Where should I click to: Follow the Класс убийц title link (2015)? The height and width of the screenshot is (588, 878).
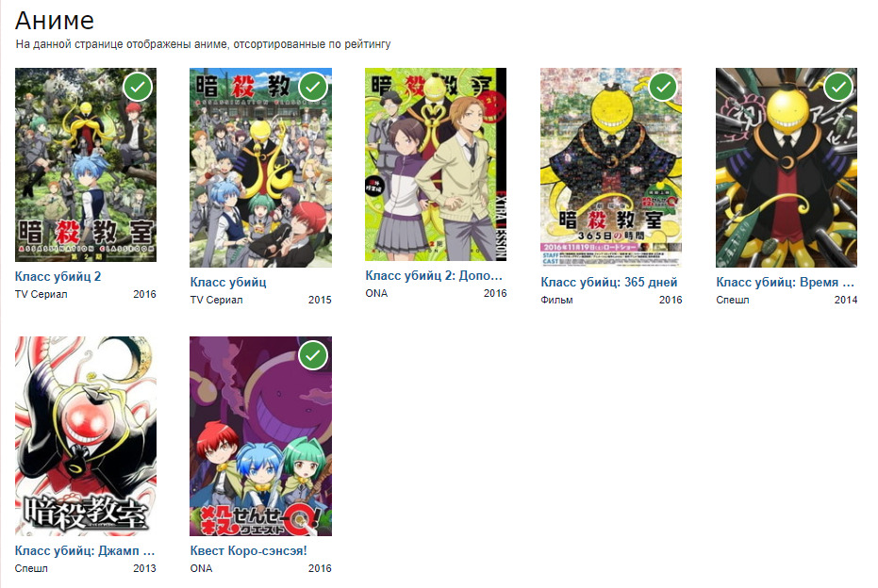(228, 282)
